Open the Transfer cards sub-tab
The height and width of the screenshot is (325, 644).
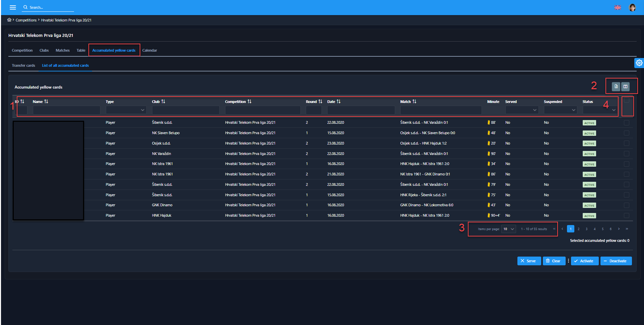pos(23,65)
